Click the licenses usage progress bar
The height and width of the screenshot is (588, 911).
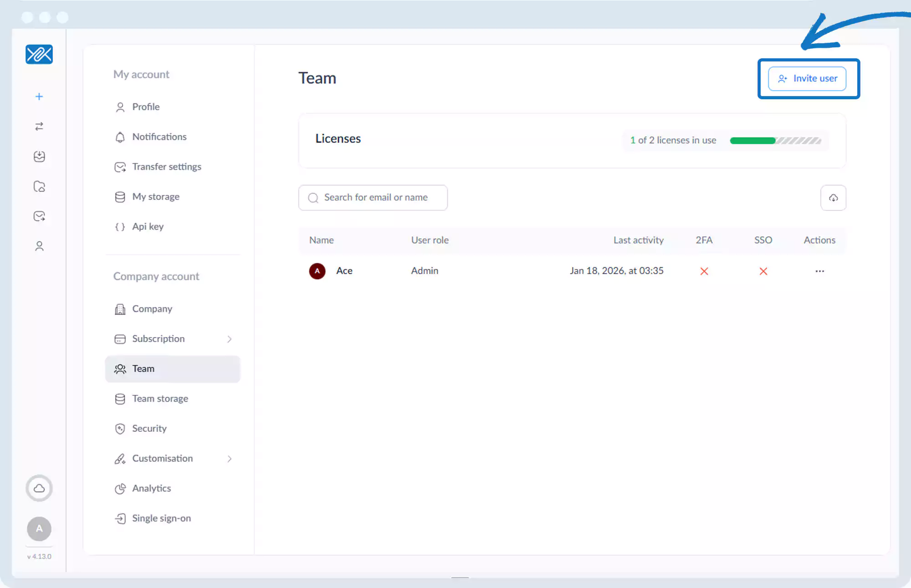(x=775, y=141)
